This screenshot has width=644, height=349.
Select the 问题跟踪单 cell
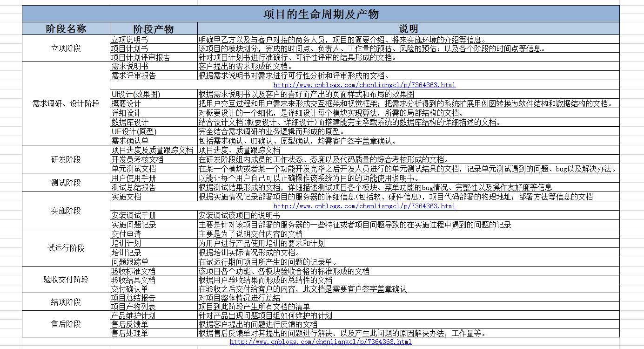154,262
